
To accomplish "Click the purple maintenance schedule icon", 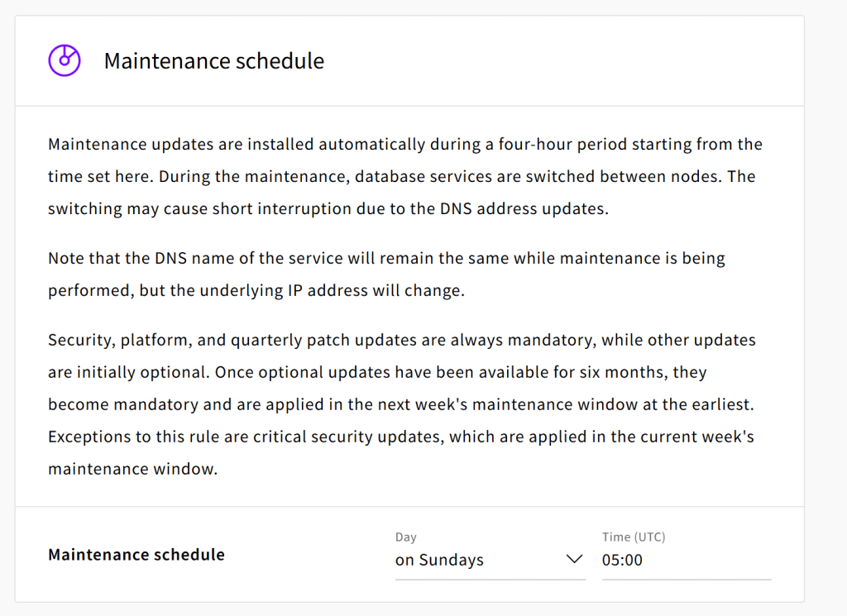I will click(65, 60).
